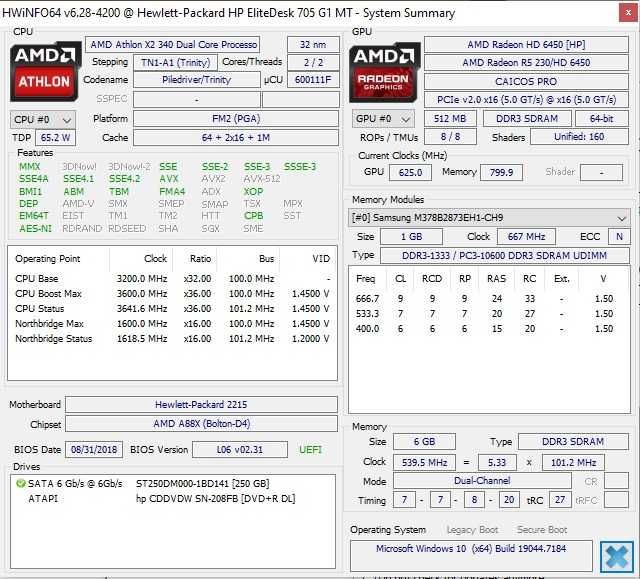The image size is (640, 579).
Task: Select the CPU Base operating point row
Action: tap(172, 279)
